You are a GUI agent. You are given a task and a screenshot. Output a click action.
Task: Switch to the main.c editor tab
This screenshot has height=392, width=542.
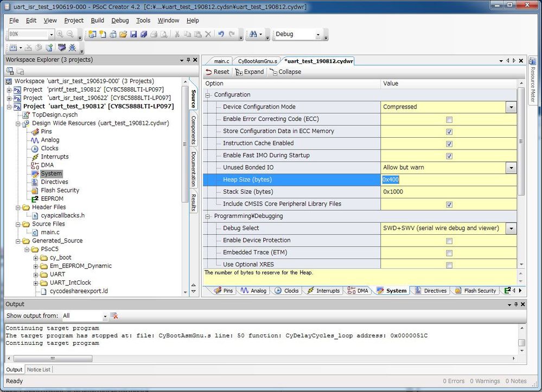tap(221, 61)
